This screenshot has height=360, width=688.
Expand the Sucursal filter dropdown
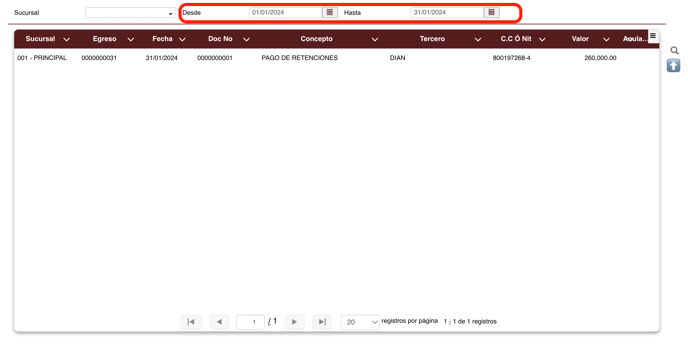[x=130, y=13]
